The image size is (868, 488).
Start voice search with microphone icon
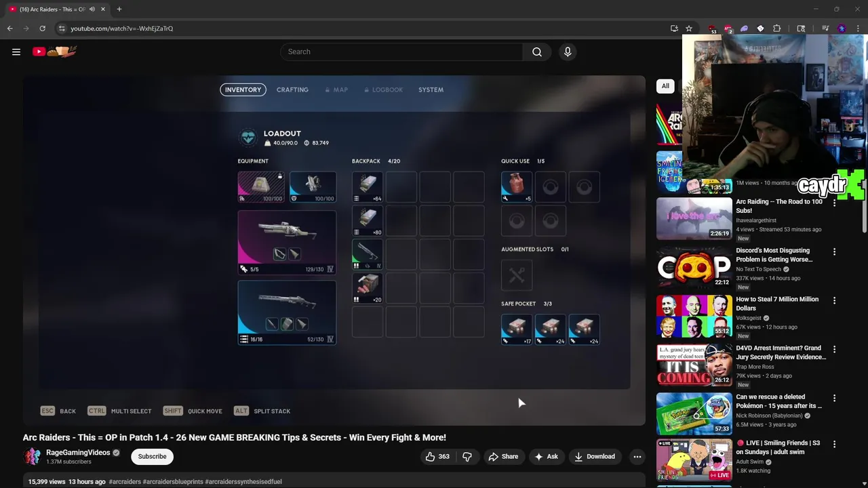[568, 52]
